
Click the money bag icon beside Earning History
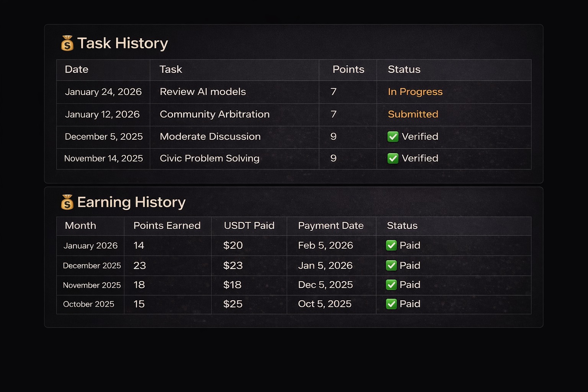click(x=67, y=202)
